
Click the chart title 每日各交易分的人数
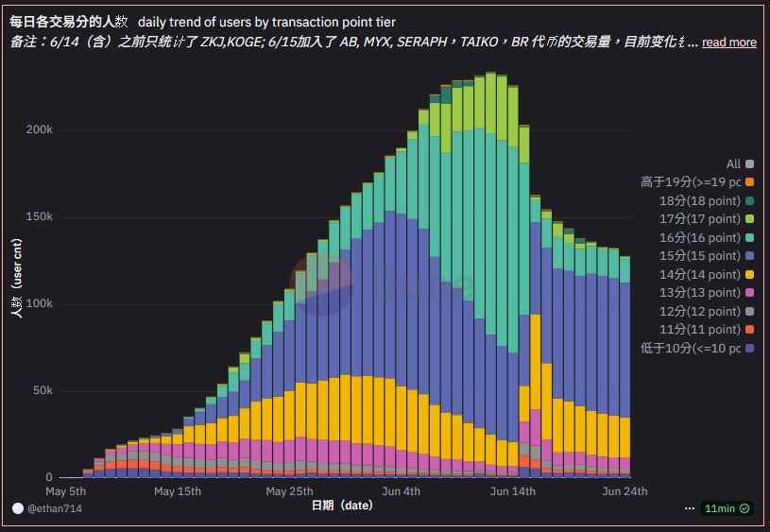(69, 22)
